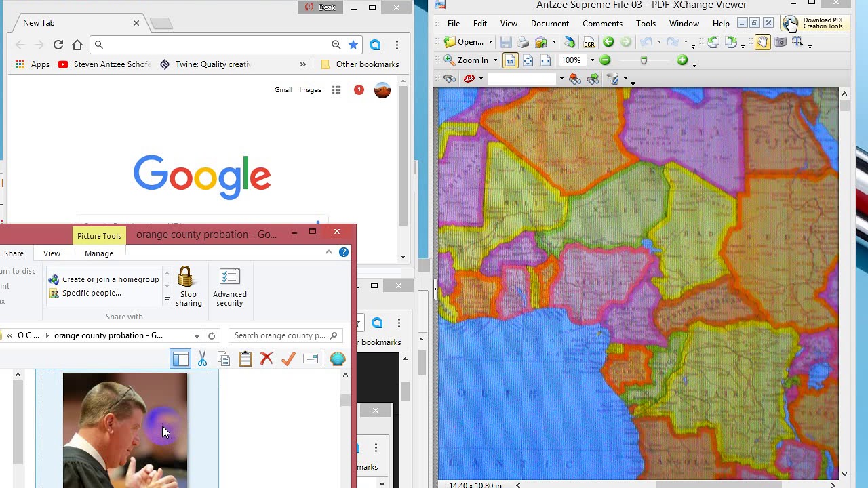The image size is (868, 488).
Task: Show more Chrome bookmarks with chevron
Action: pos(302,64)
